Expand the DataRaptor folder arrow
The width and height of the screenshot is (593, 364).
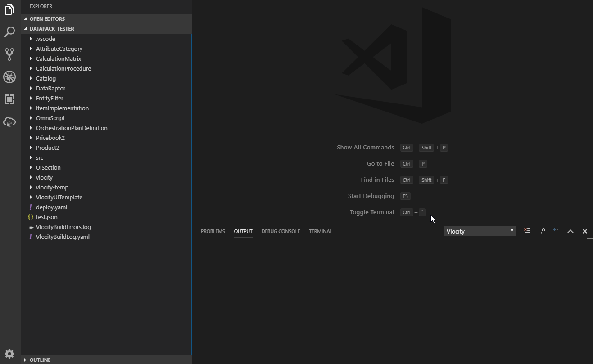tap(31, 88)
